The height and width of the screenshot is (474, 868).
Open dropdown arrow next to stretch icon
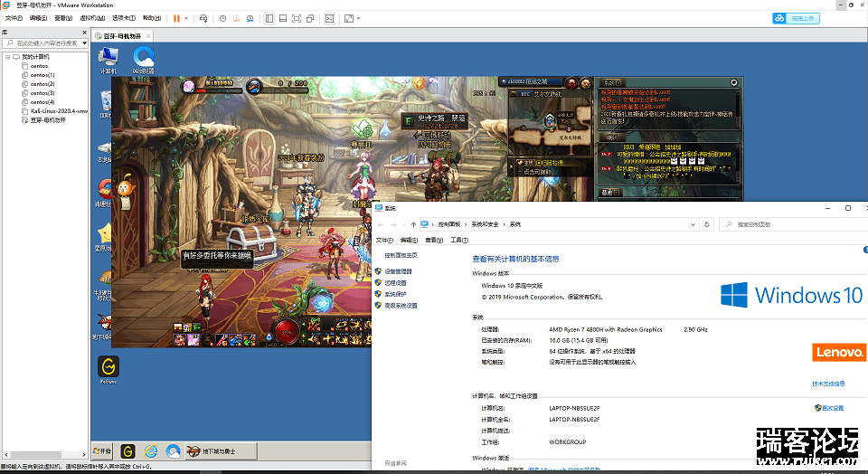(x=359, y=18)
